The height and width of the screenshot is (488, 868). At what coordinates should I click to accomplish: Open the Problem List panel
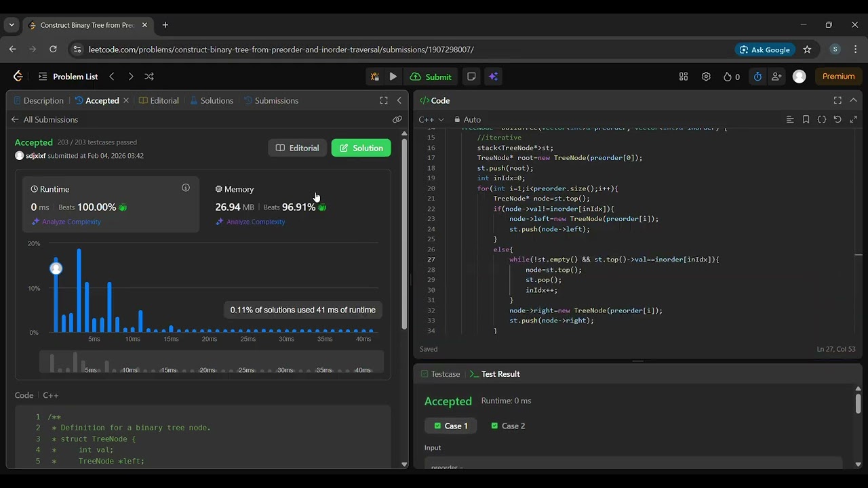click(x=68, y=77)
